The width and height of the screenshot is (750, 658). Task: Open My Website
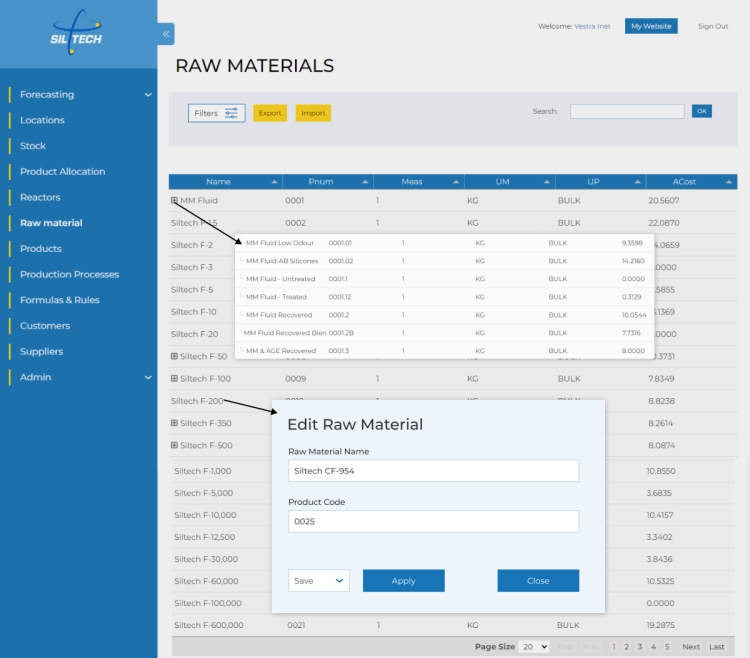click(x=651, y=26)
